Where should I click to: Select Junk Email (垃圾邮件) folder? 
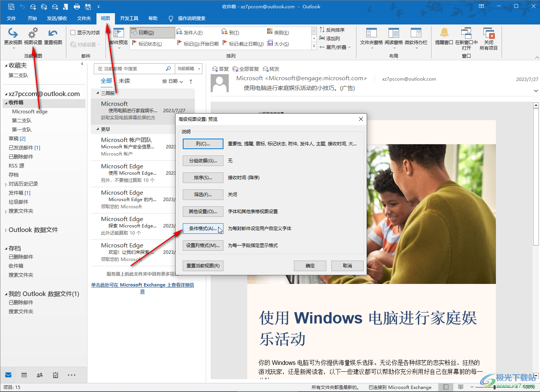pos(18,202)
